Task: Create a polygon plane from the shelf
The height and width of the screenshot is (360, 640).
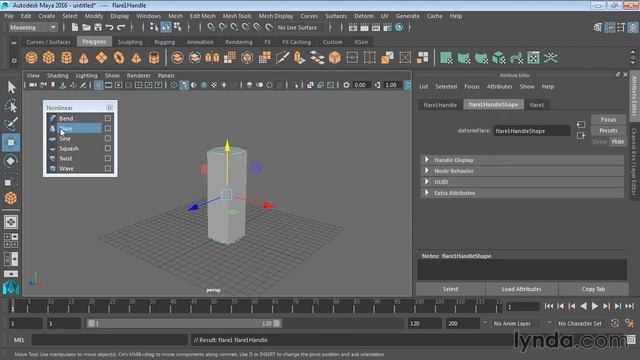Action: 101,58
